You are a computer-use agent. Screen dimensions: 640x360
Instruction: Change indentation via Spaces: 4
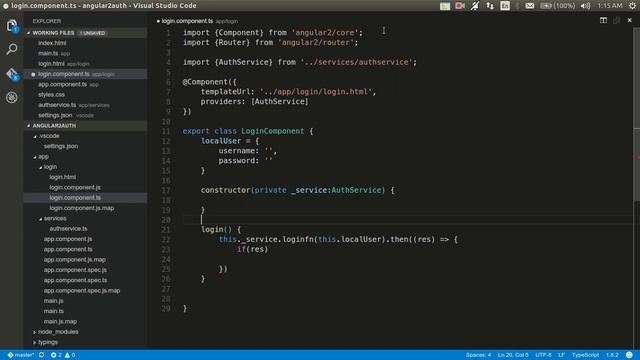pyautogui.click(x=478, y=355)
